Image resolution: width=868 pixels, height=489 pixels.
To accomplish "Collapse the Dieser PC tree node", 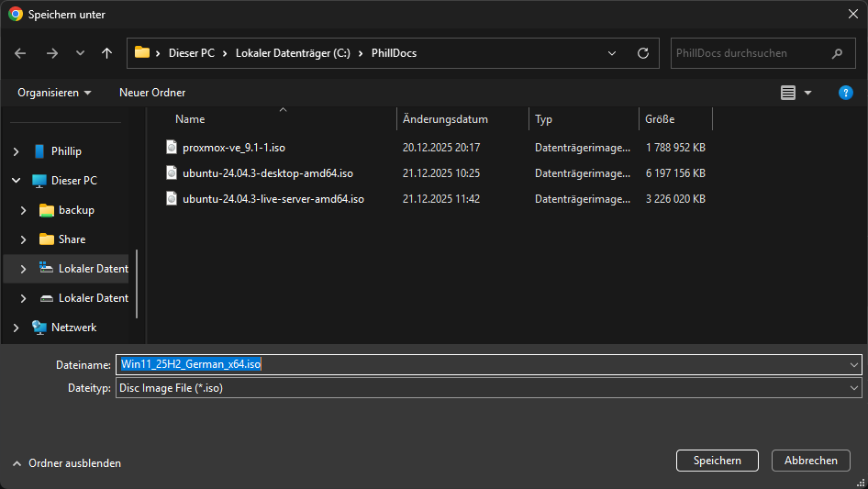I will [16, 181].
